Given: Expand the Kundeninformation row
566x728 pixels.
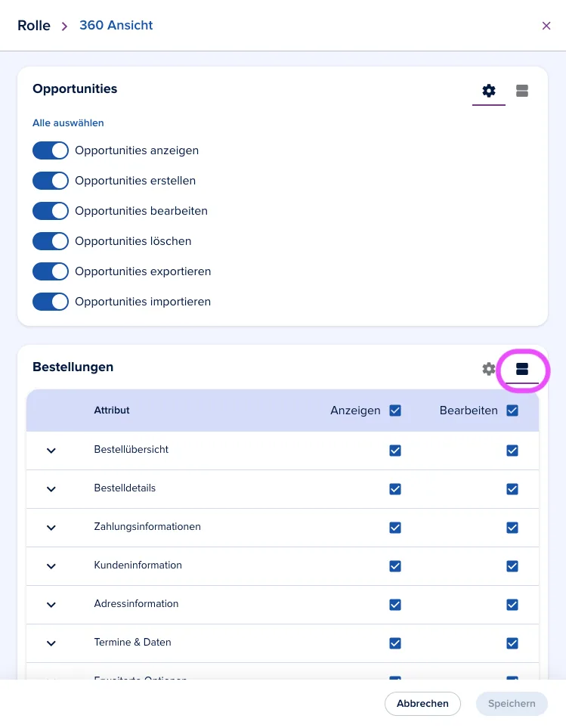Looking at the screenshot, I should tap(51, 566).
